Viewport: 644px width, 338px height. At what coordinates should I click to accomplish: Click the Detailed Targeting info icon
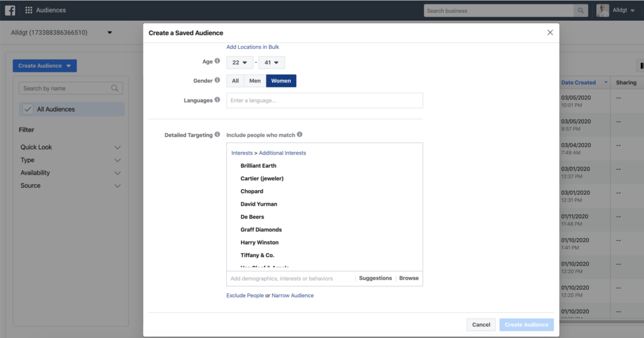click(217, 134)
